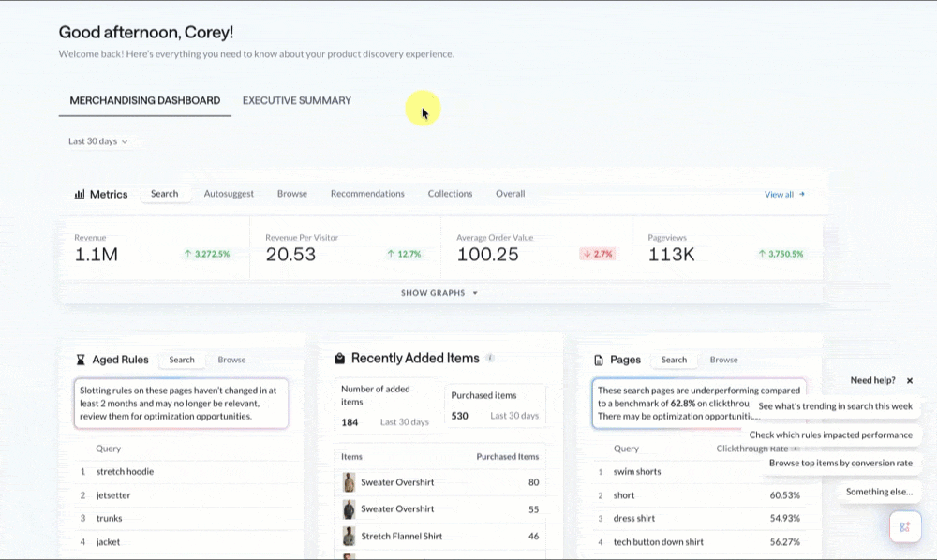Click the Stretch Flannel Shirt thumbnail
This screenshot has height=560, width=937.
click(349, 536)
